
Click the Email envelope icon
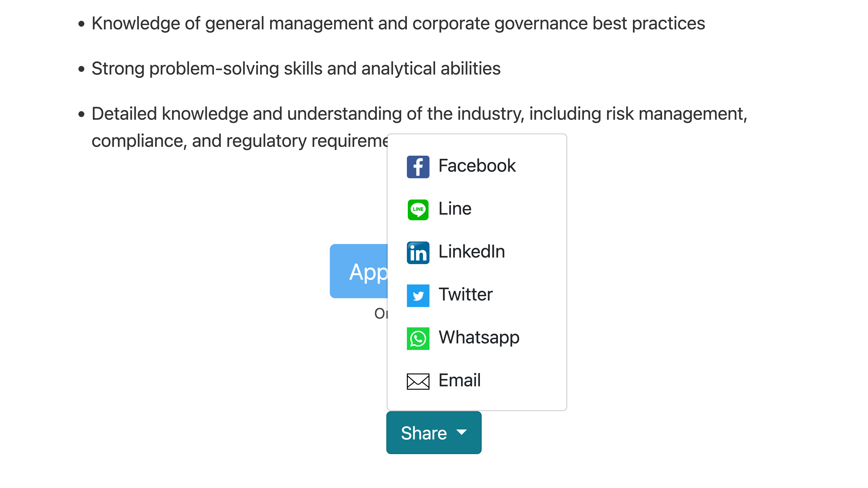[x=418, y=381]
